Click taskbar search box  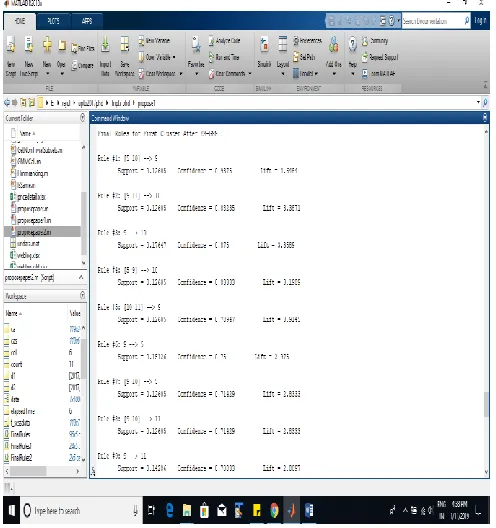click(81, 510)
